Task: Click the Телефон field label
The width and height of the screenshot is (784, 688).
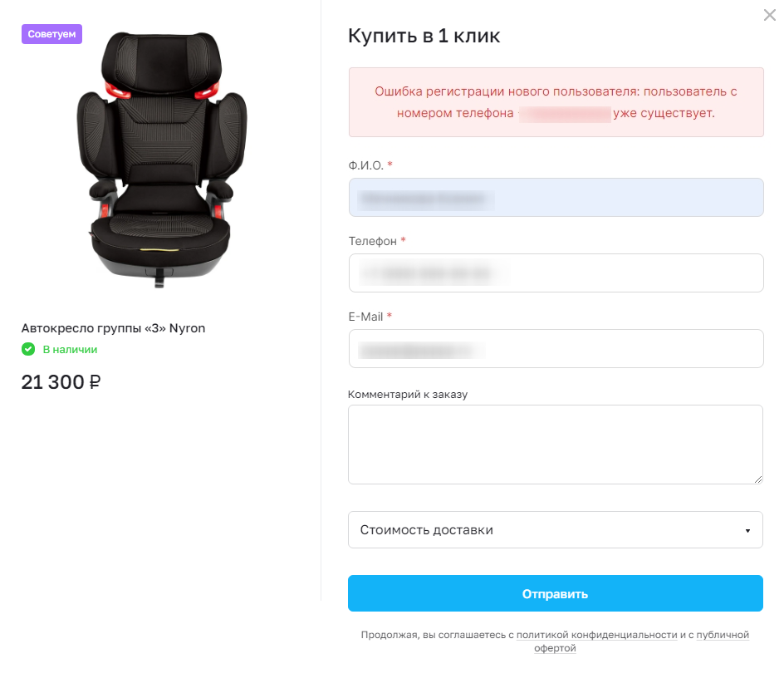Action: coord(373,241)
